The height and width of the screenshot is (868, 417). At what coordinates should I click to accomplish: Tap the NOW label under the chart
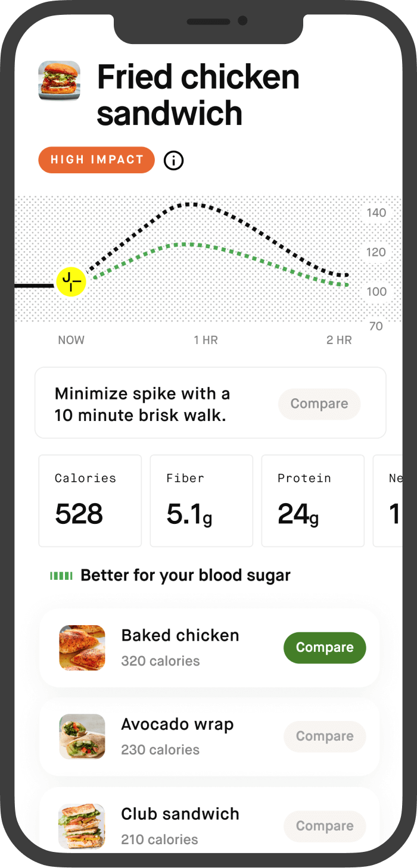71,340
